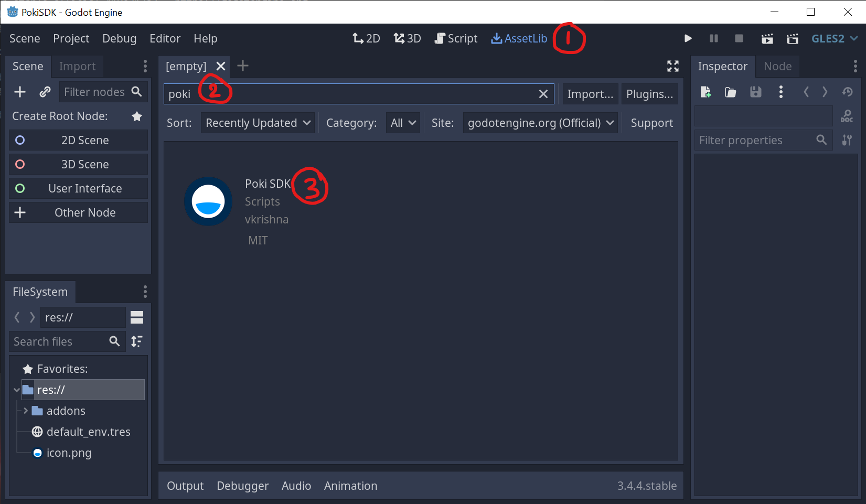Screen dimensions: 866x504
Task: Open GLES2 renderer dropdown
Action: click(x=835, y=38)
